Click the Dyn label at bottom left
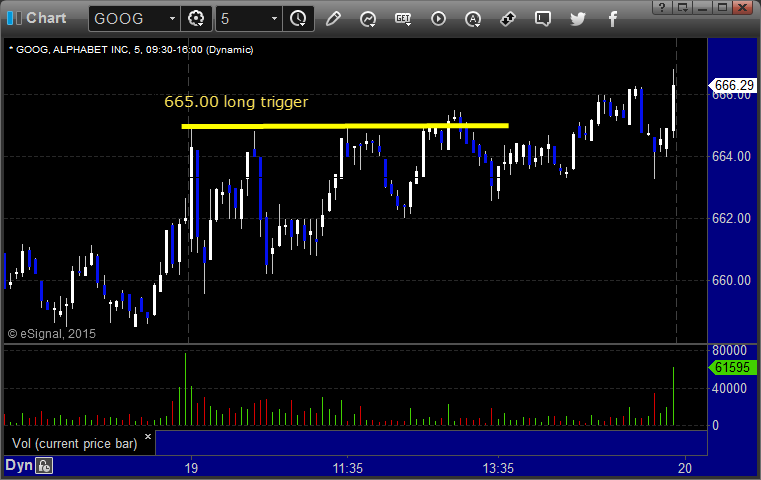The height and width of the screenshot is (480, 761). 19,465
